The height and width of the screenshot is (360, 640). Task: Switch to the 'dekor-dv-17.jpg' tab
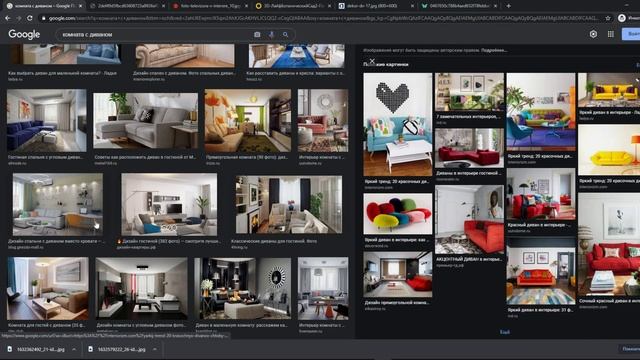click(376, 6)
